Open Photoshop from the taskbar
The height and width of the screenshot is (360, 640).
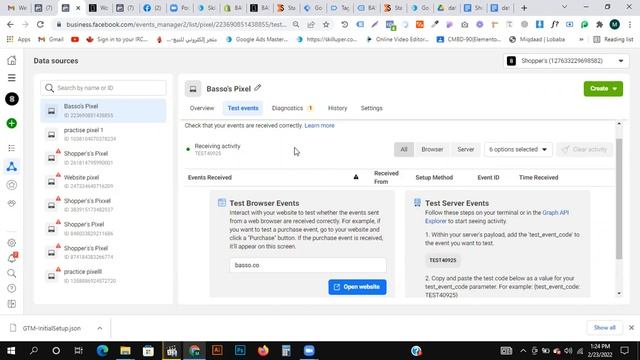pos(240,351)
